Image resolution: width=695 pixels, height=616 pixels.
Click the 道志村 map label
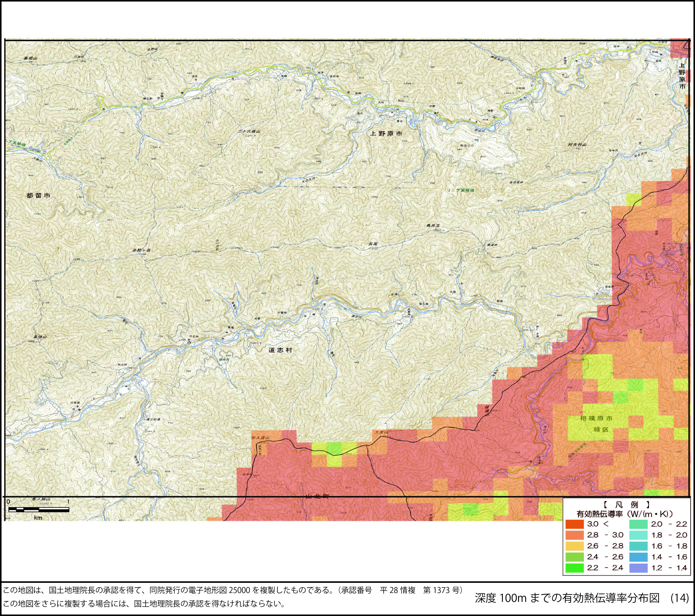[x=280, y=350]
